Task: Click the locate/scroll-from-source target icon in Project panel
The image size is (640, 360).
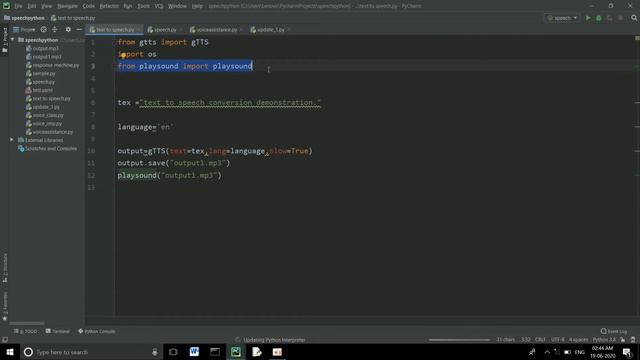Action: click(43, 29)
